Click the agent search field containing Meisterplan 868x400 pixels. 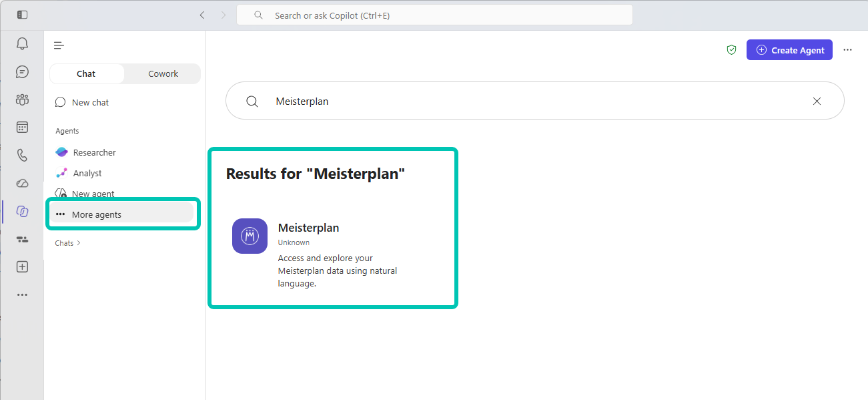pyautogui.click(x=535, y=101)
